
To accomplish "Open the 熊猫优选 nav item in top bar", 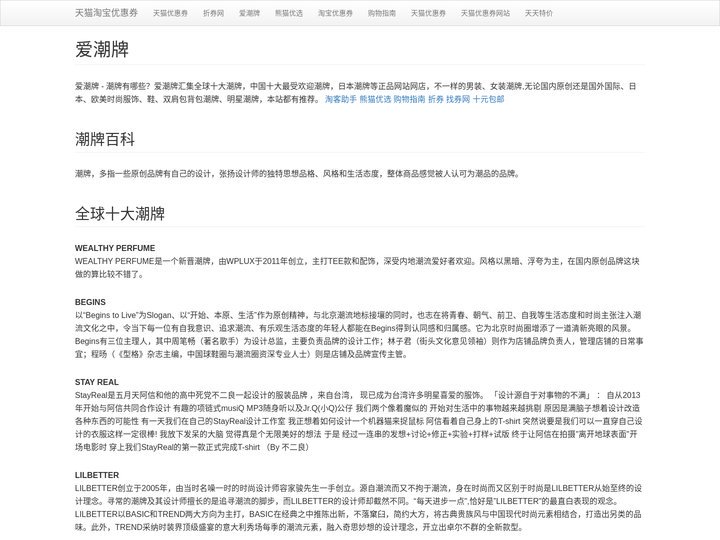I will (289, 13).
